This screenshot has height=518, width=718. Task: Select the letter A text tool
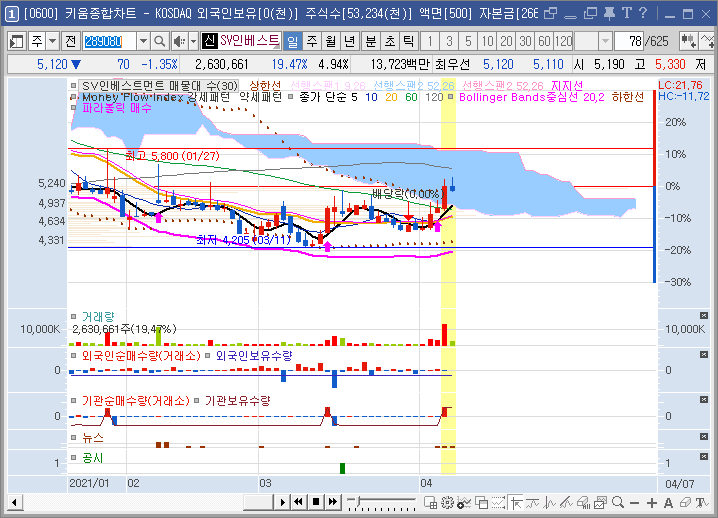668,503
